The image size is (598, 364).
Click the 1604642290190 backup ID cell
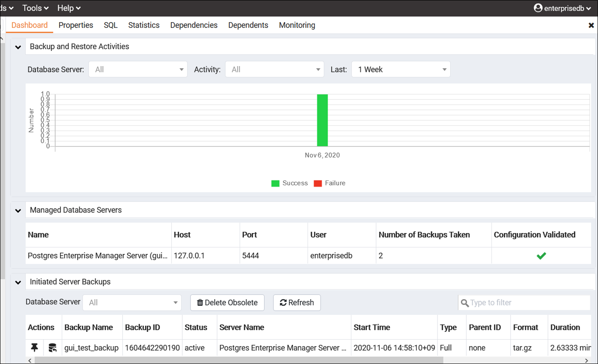coord(152,348)
